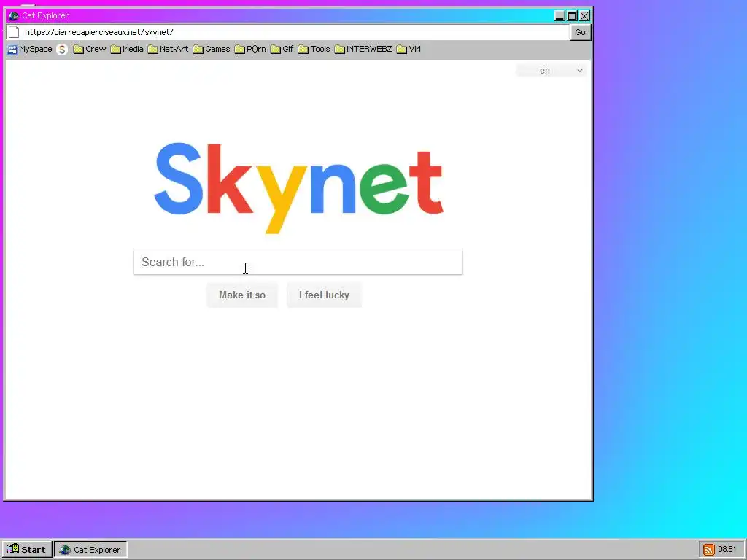This screenshot has width=747, height=560.
Task: Open the VM bookmarks folder
Action: 409,49
